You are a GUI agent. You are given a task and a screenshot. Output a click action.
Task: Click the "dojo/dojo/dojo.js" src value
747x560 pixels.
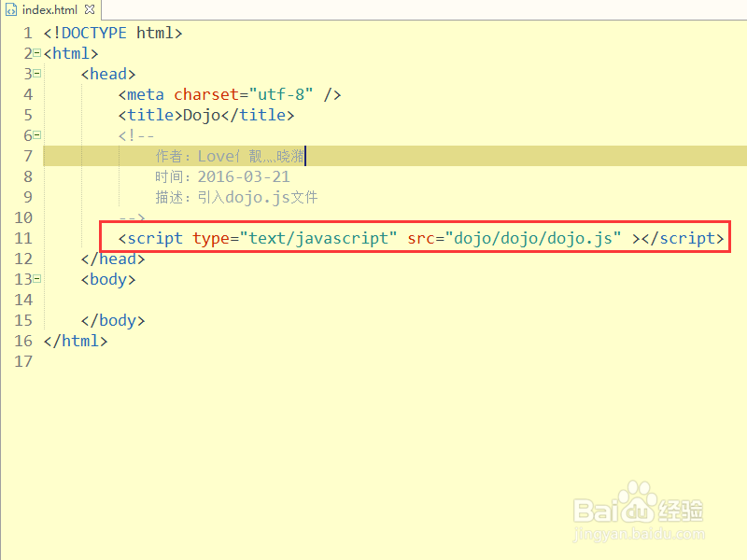(532, 238)
